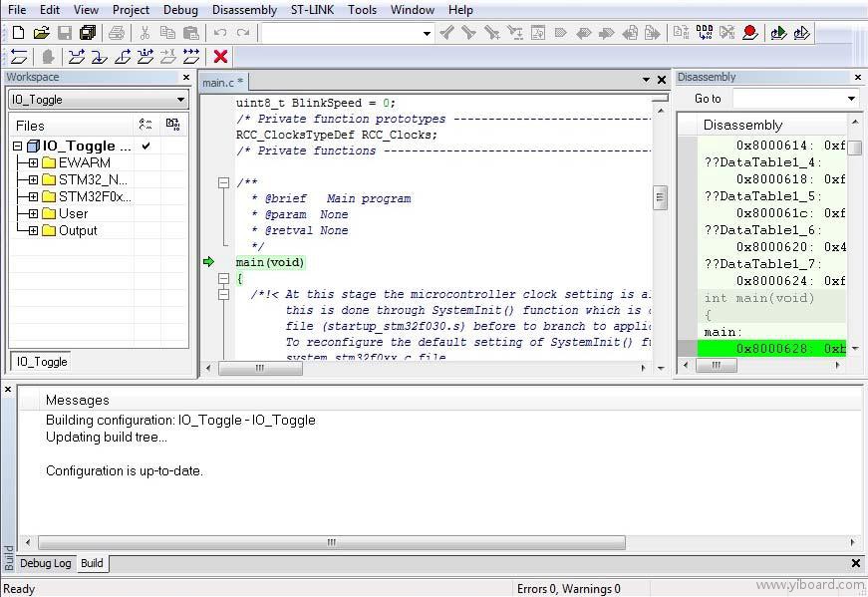Open the Disassembly Go to dropdown
The image size is (868, 597).
[x=851, y=99]
